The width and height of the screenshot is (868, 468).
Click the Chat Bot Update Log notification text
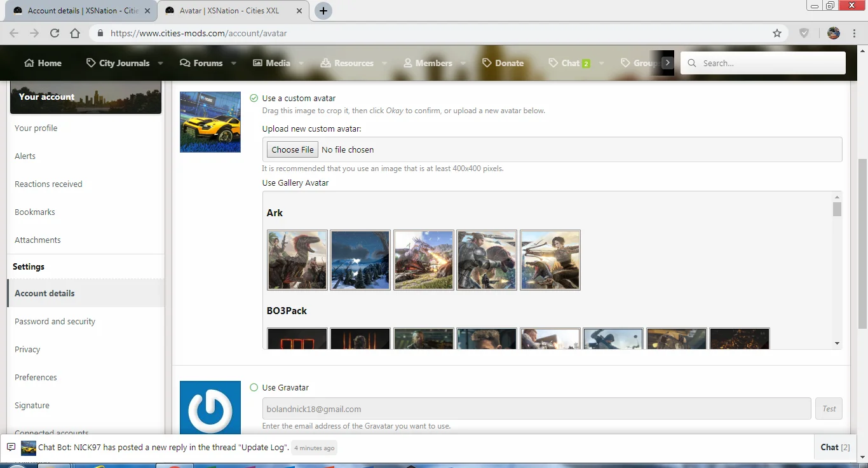click(164, 447)
